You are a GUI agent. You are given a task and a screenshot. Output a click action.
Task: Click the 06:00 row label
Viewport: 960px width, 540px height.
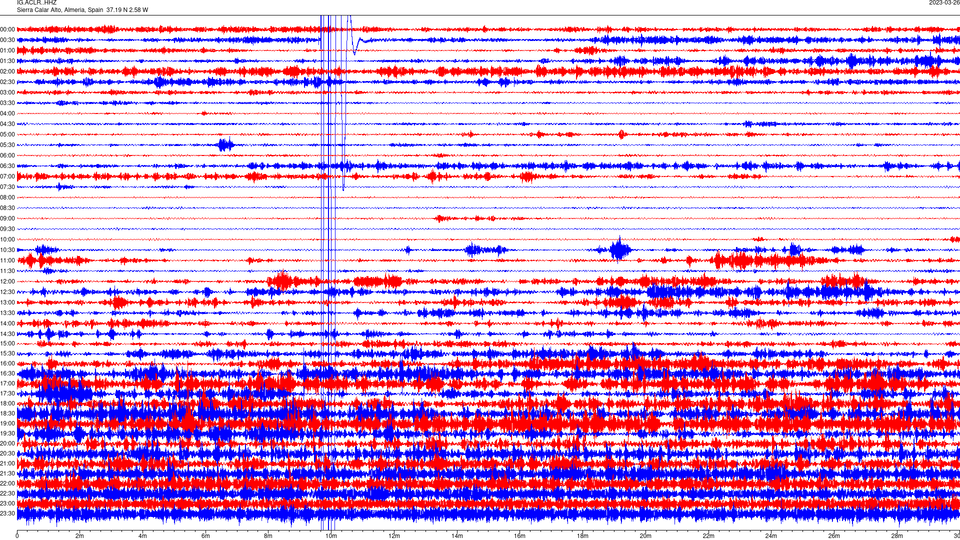(x=7, y=156)
